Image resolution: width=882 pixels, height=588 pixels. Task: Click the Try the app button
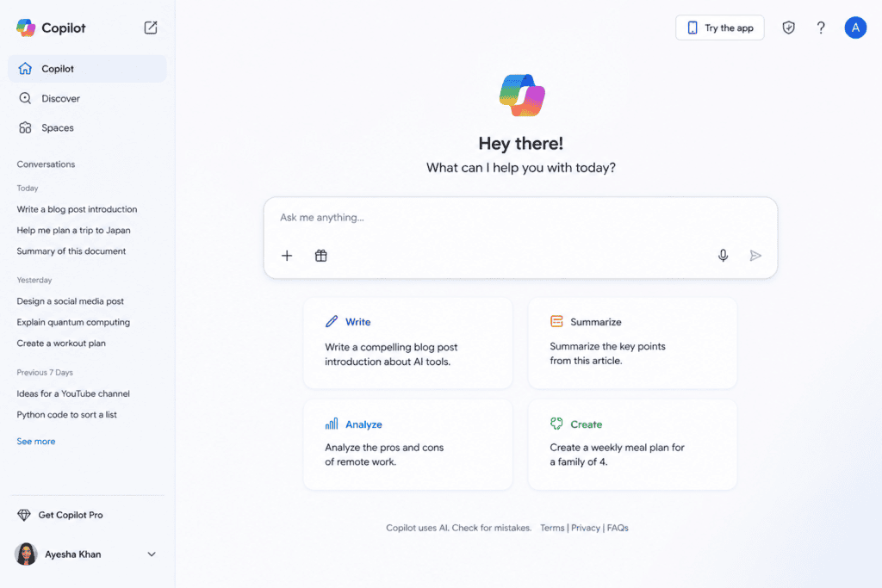pyautogui.click(x=719, y=28)
